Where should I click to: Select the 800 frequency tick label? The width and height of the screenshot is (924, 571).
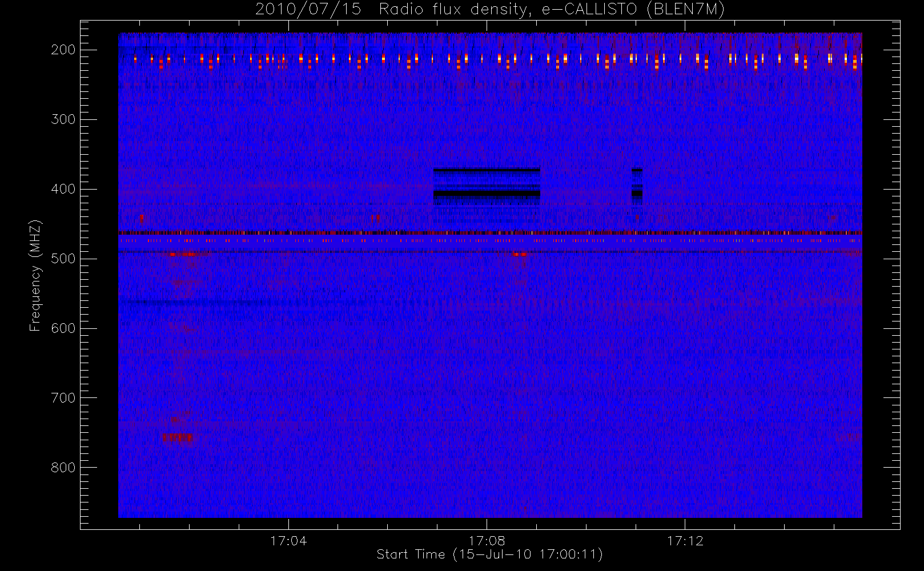click(x=63, y=468)
